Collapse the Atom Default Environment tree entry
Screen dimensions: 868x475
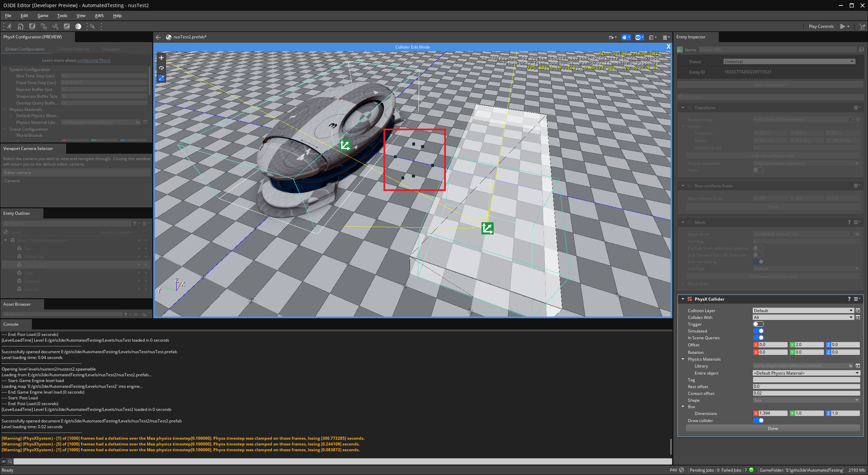tap(5, 240)
